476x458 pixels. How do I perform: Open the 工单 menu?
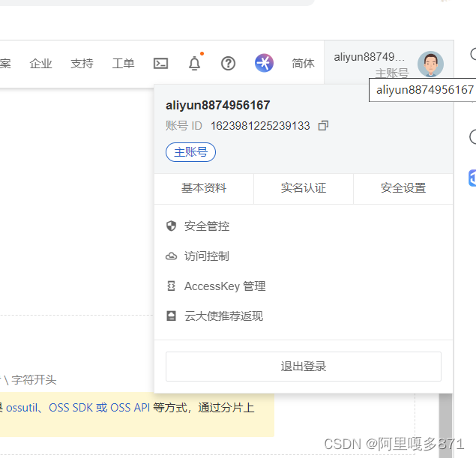tap(123, 64)
